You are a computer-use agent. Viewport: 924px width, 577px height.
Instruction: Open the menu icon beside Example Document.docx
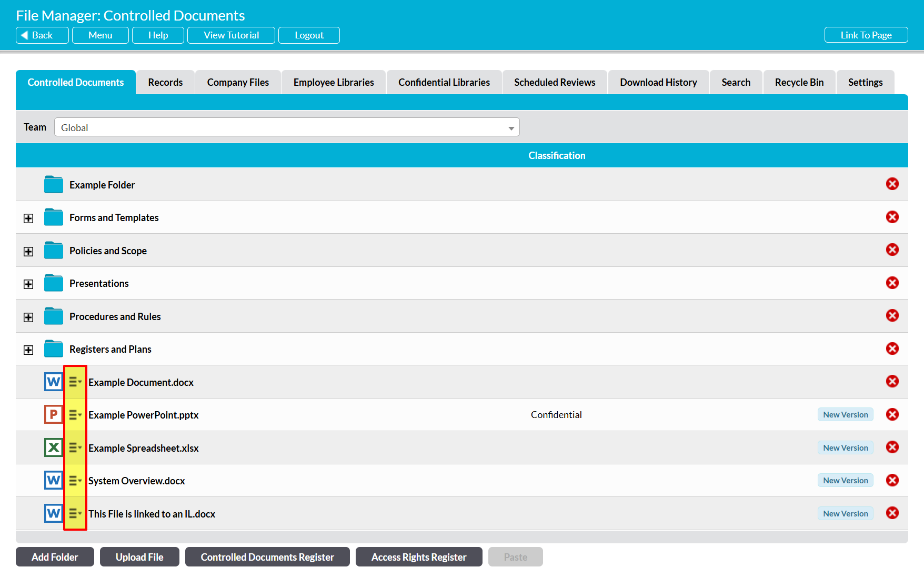tap(75, 382)
